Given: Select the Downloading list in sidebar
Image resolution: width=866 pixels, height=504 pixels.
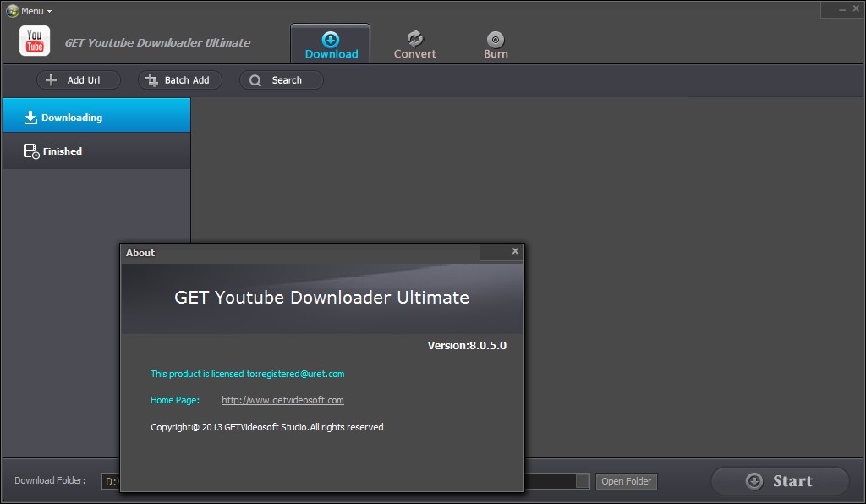Looking at the screenshot, I should pyautogui.click(x=96, y=115).
